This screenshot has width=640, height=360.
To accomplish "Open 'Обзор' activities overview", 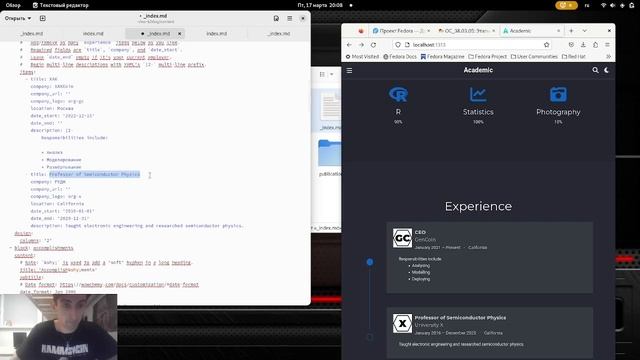I will (13, 5).
